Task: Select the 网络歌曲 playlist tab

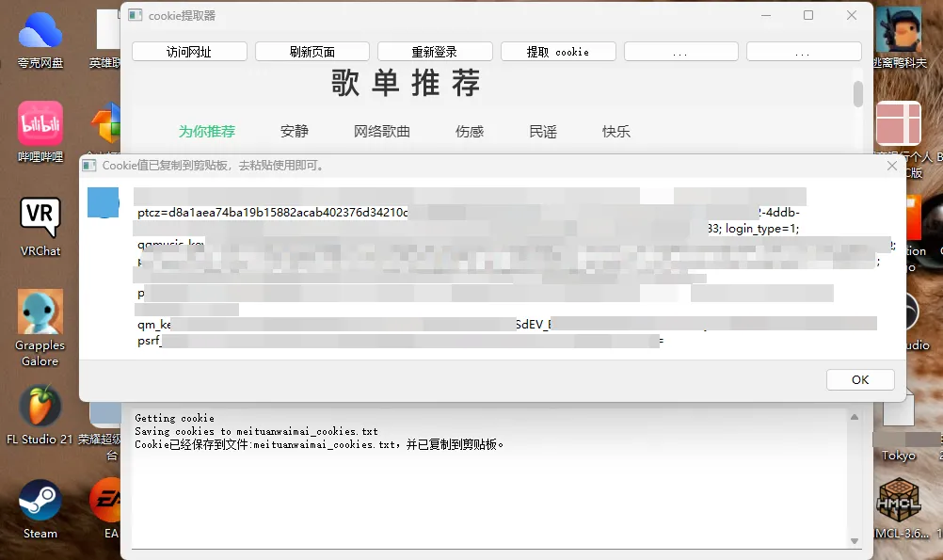Action: click(382, 131)
